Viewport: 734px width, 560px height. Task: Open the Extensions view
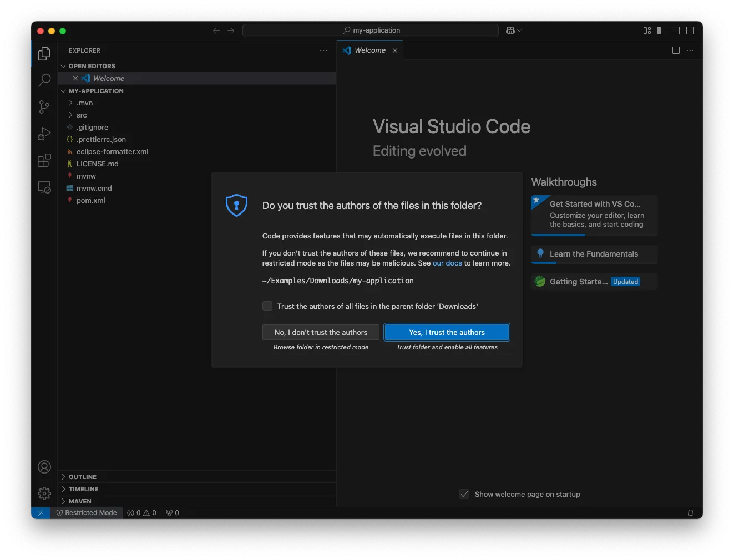[44, 160]
